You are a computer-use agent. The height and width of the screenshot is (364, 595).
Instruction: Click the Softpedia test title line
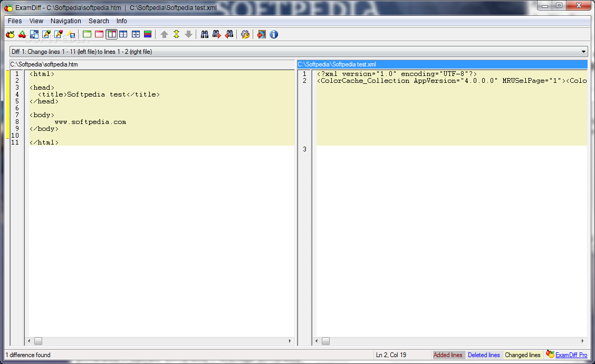(x=99, y=94)
